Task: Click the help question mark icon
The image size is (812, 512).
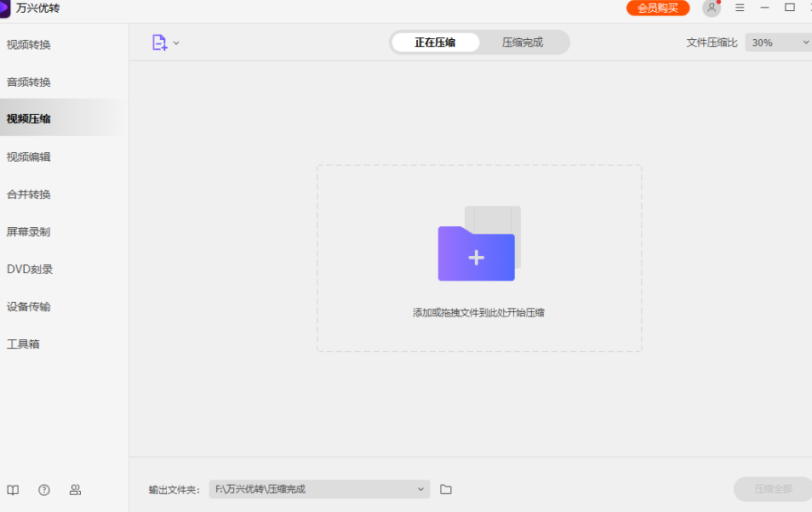Action: click(44, 490)
